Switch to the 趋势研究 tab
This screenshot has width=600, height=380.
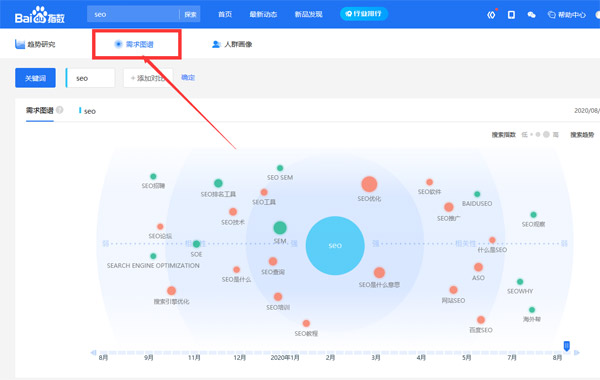click(35, 44)
